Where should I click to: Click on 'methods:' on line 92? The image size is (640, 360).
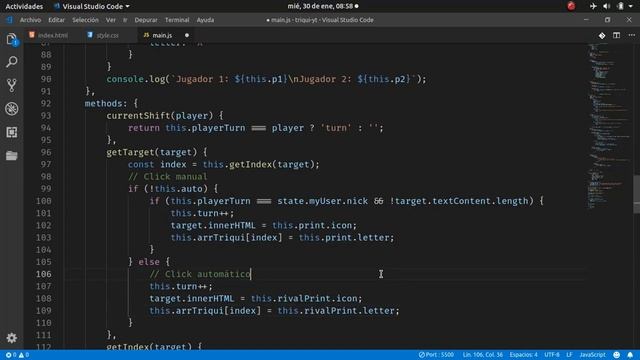pos(106,103)
